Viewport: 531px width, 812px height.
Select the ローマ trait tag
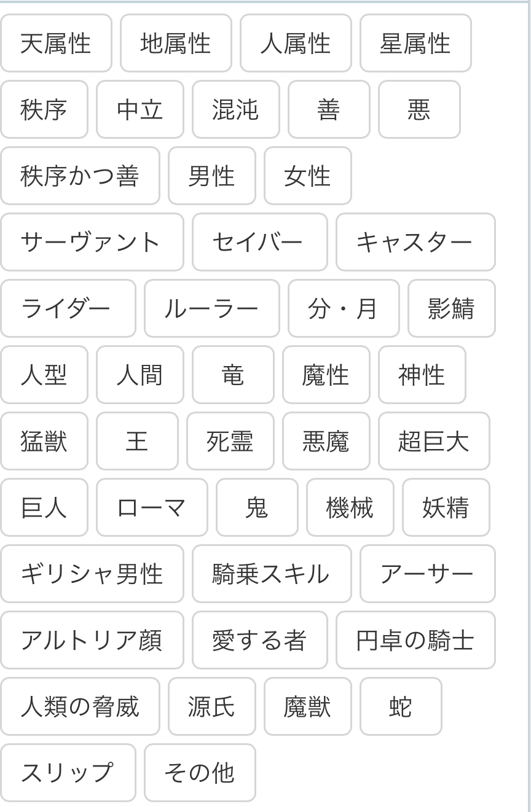152,508
